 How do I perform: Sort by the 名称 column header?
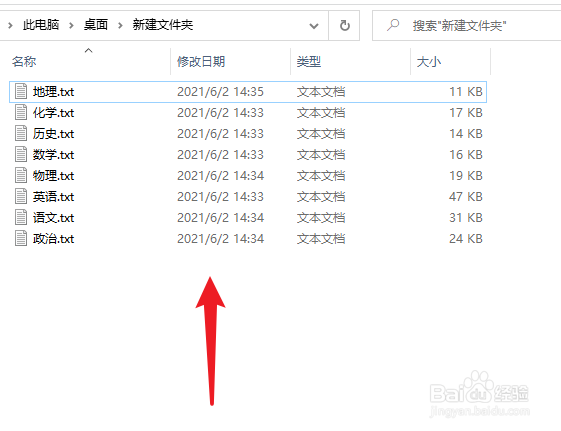tap(24, 62)
